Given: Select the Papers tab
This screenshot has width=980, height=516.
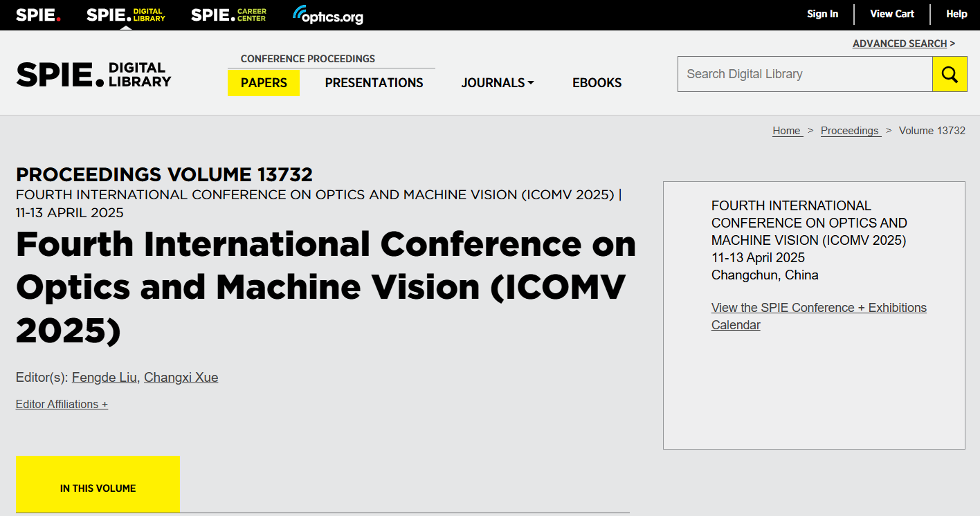Looking at the screenshot, I should pyautogui.click(x=264, y=83).
